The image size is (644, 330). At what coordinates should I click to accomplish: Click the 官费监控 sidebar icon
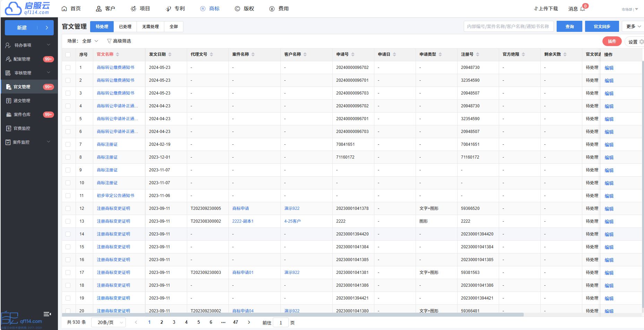(x=9, y=128)
